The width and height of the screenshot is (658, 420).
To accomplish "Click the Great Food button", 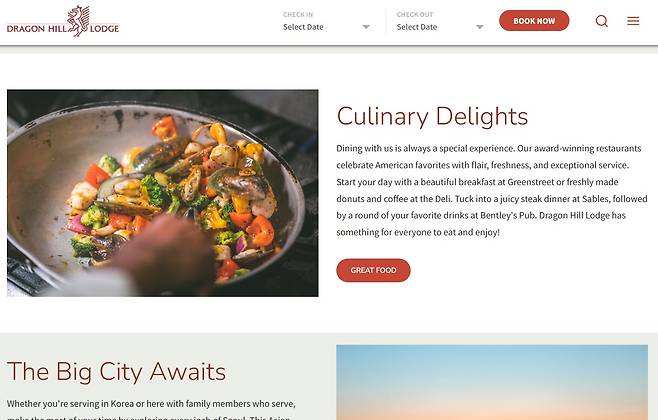I will pos(373,270).
